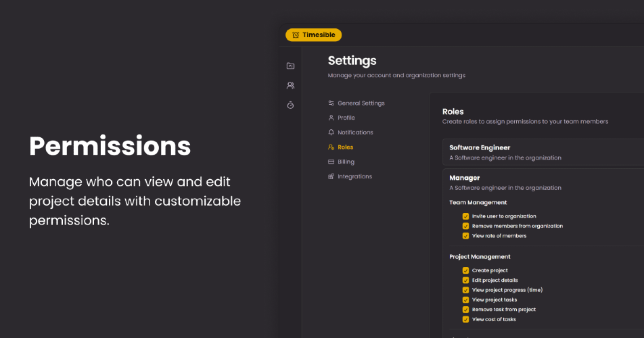Uncheck Remove members from organization
The image size is (644, 338).
465,226
